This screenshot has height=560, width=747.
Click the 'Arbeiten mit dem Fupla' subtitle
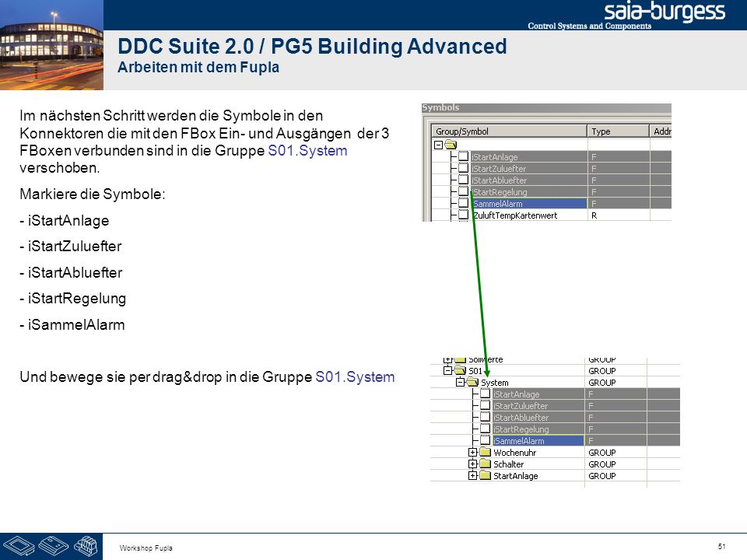point(198,67)
